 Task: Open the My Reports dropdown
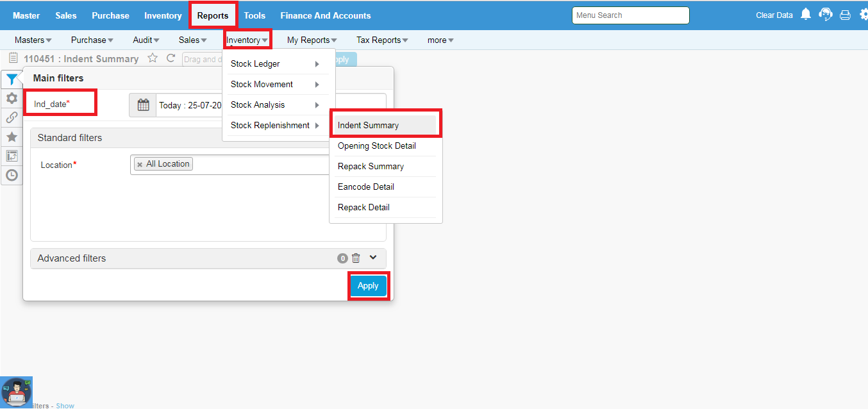tap(312, 40)
